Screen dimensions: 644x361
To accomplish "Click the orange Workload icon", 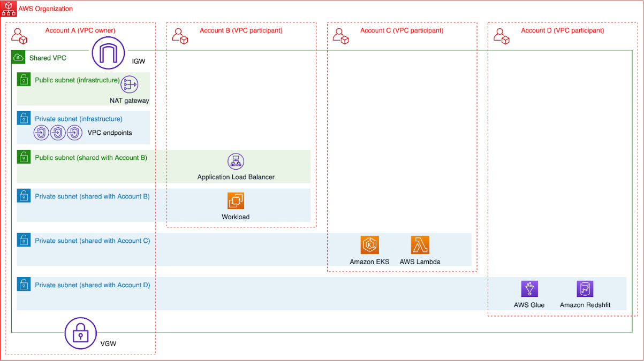I will 236,202.
